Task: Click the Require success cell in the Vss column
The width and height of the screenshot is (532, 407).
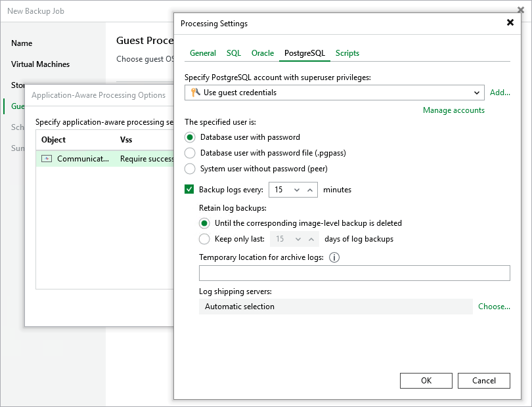Action: tap(147, 159)
